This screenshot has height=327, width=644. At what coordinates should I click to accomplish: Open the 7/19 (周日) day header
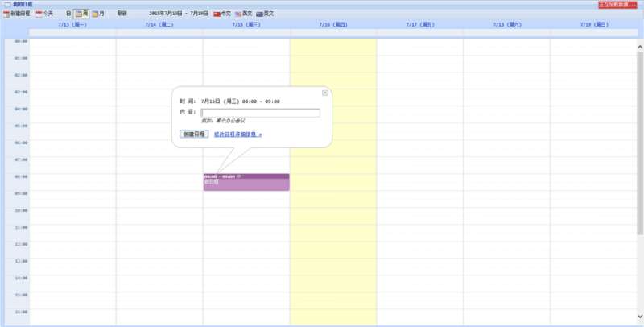[593, 25]
